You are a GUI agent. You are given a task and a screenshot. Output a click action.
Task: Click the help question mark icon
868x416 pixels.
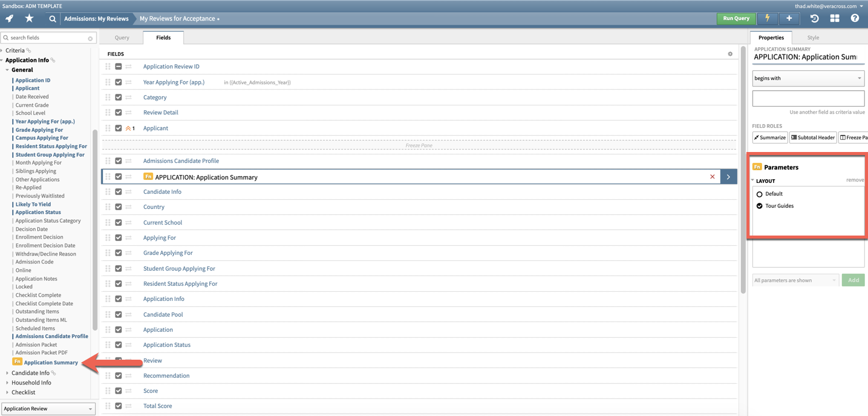point(855,18)
